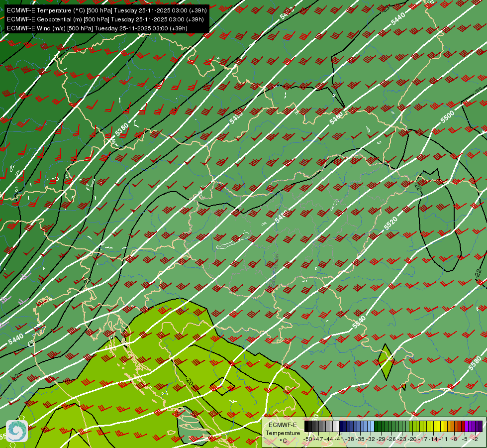Click the -26 tick label in the legend
The height and width of the screenshot is (448, 487).
coord(391,439)
